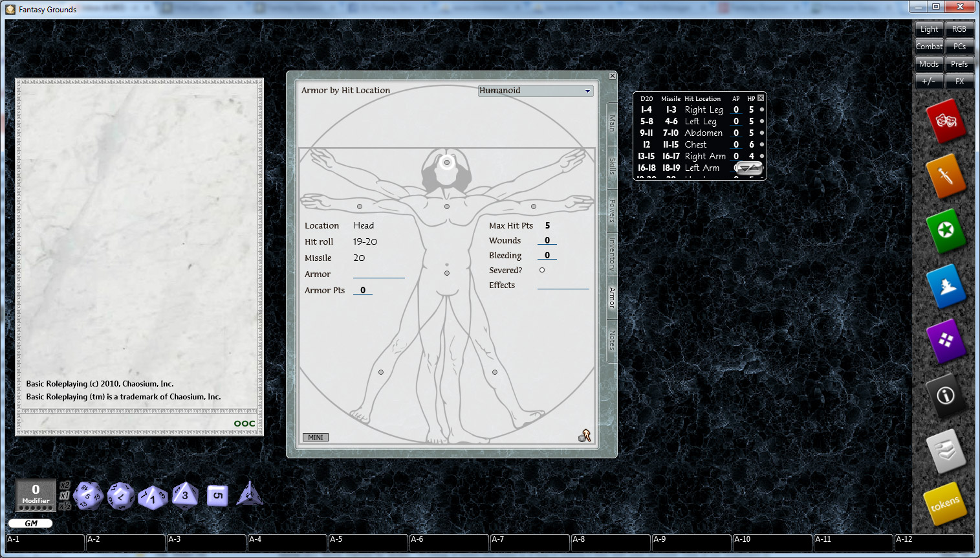Click the purple dice sidebar icon
This screenshot has width=980, height=558.
tap(946, 341)
